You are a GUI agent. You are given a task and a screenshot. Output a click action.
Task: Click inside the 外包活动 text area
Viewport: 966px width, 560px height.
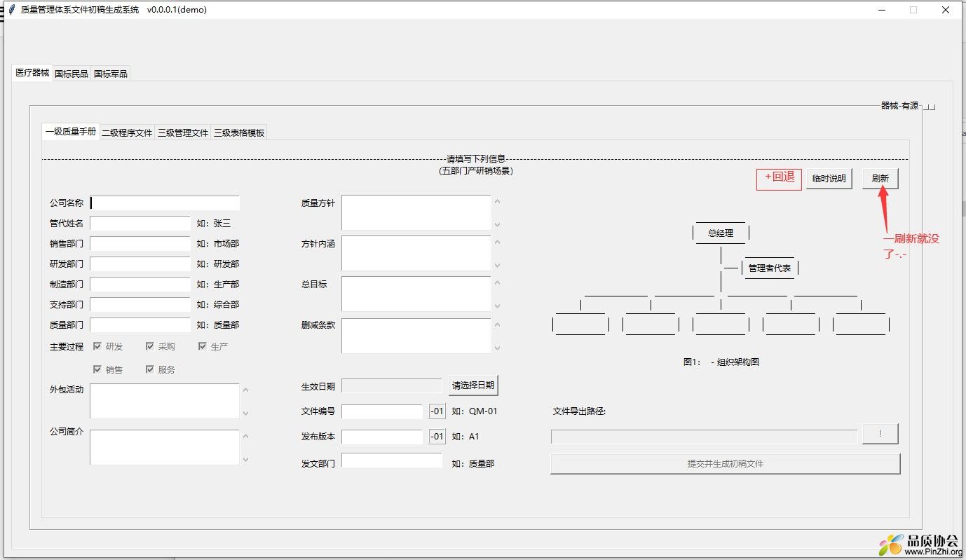[x=165, y=401]
